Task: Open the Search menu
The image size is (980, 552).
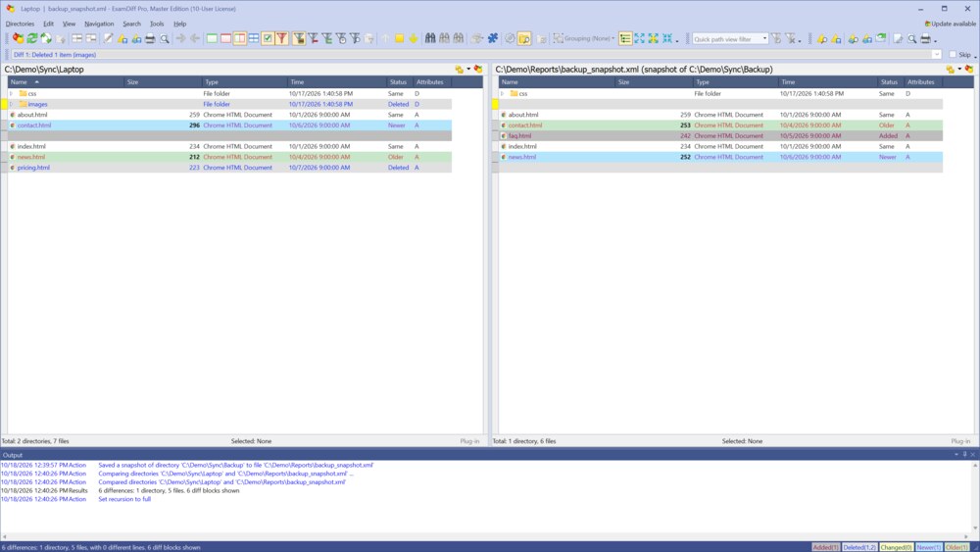Action: coord(131,24)
